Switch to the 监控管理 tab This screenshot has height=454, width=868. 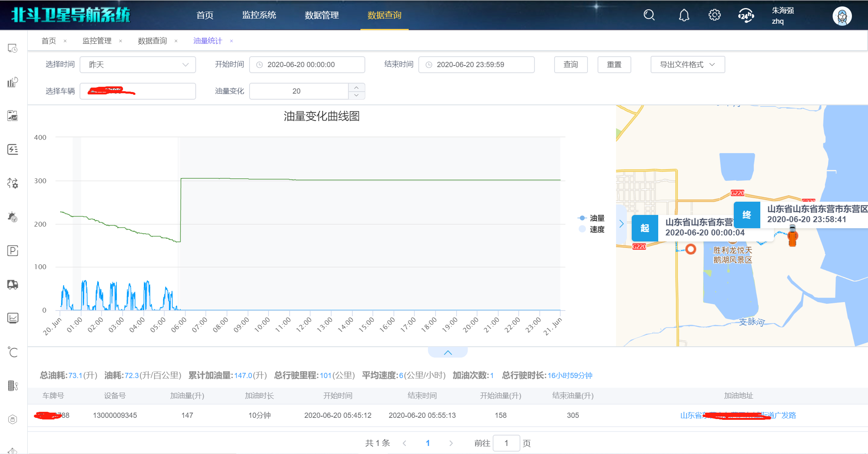97,41
